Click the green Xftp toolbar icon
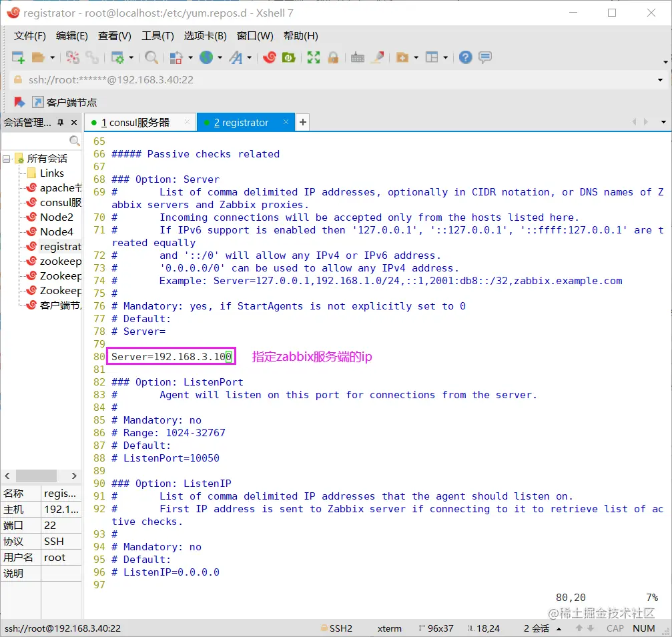Viewport: 672px width, 637px height. 288,57
